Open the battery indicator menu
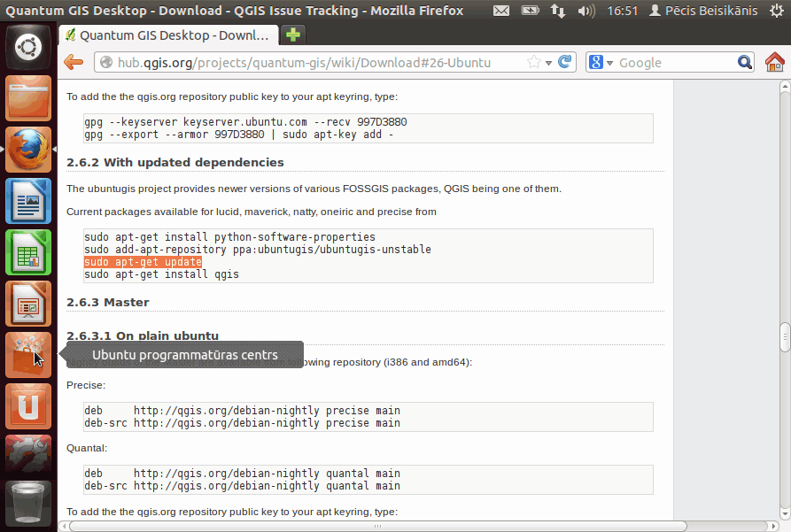The image size is (791, 532). pyautogui.click(x=530, y=10)
